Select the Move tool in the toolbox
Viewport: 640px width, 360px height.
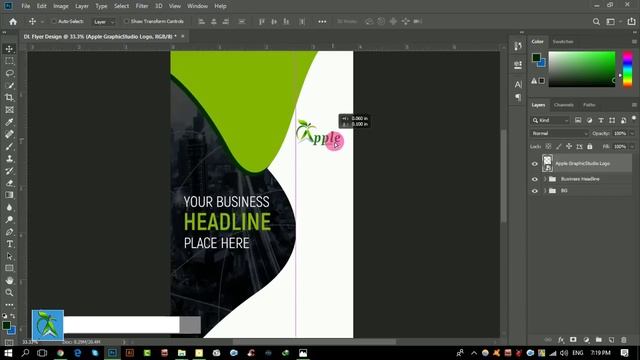coord(9,49)
